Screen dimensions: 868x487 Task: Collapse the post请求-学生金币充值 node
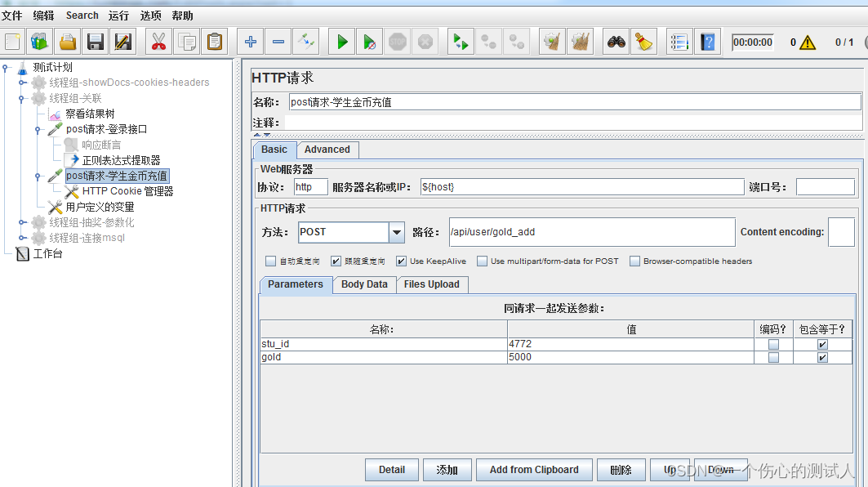[x=38, y=176]
